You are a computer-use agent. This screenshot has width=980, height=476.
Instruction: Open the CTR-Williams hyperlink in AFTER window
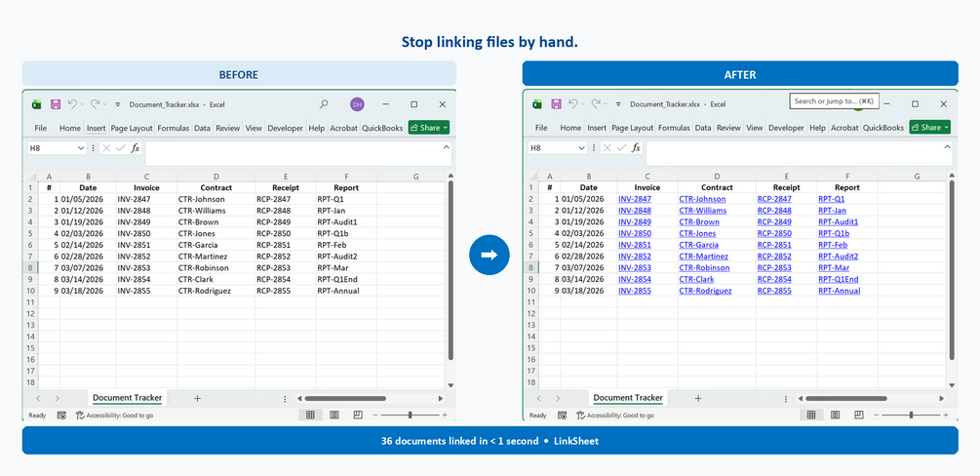pos(702,210)
